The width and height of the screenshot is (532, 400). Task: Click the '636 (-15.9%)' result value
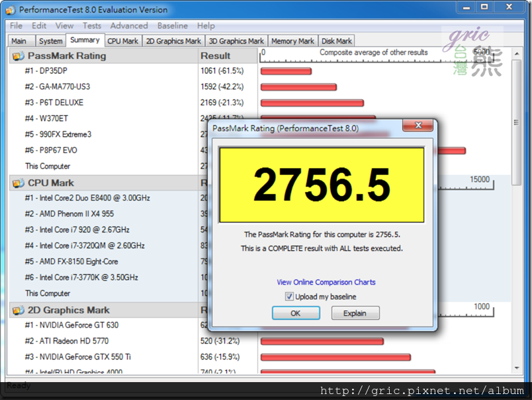click(x=220, y=357)
